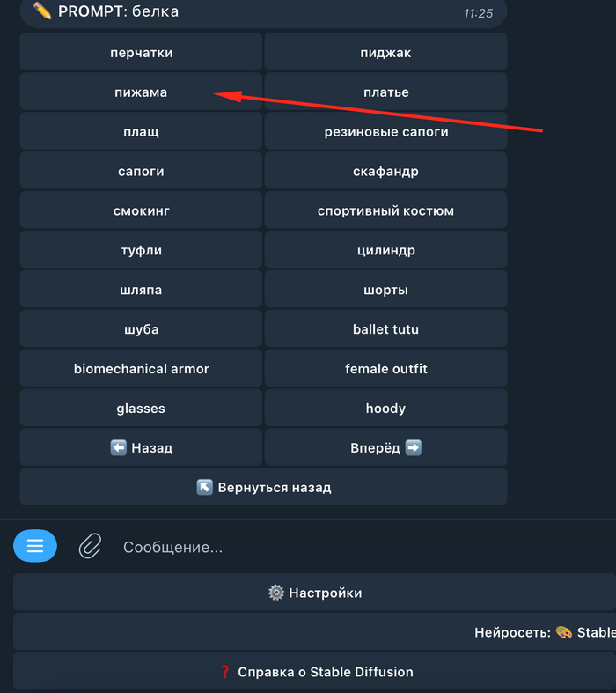Choose the ballet tutu option
The width and height of the screenshot is (616, 693).
coord(385,328)
